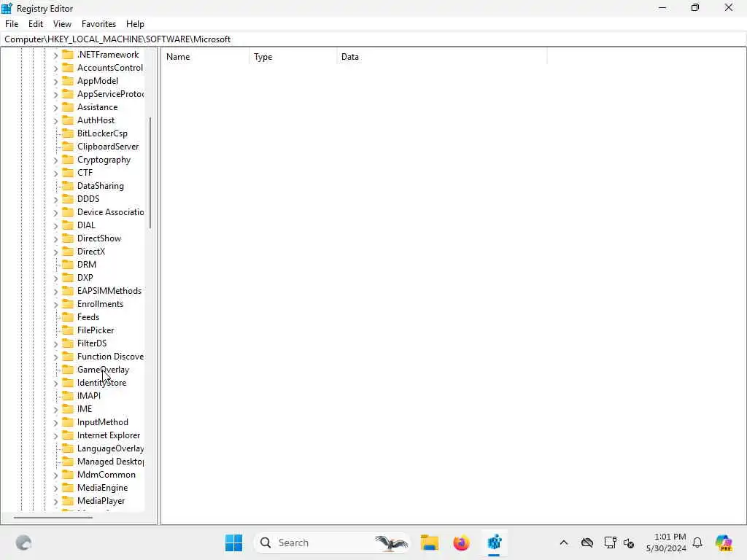Select the LanguageOverlay key
The image size is (747, 560).
pos(111,448)
